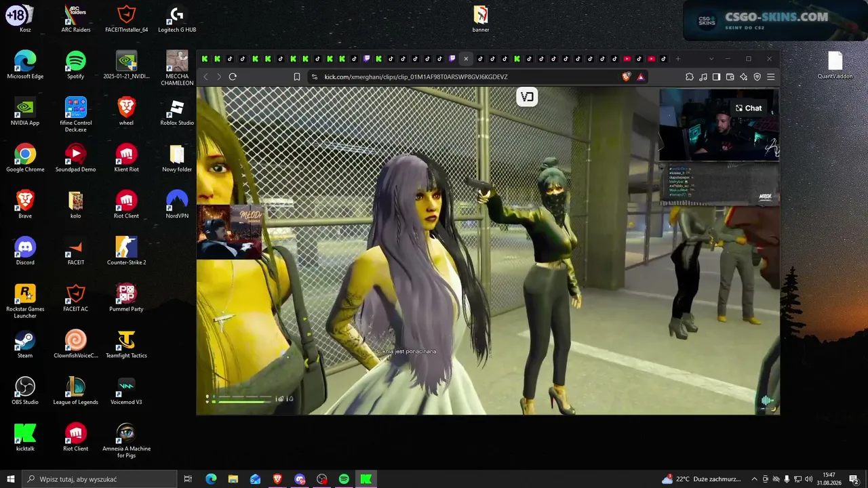The image size is (868, 488).
Task: Open the Pummel Party desktop icon
Action: click(126, 298)
